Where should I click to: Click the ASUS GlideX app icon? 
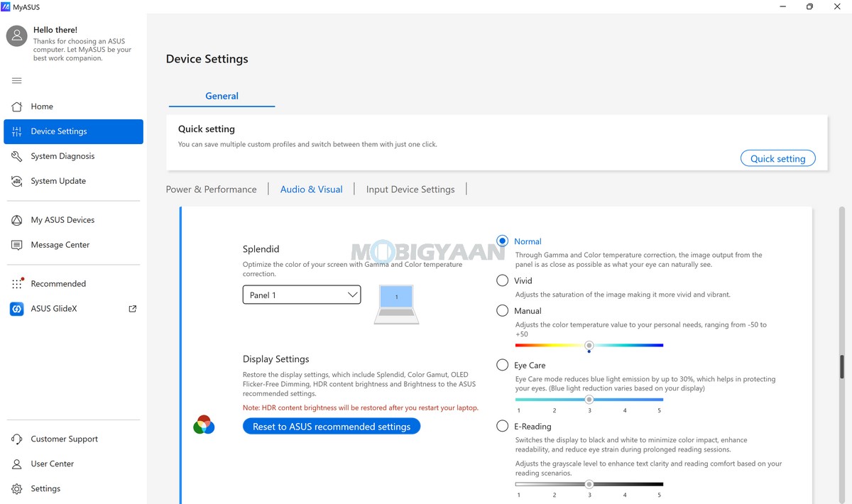coord(17,309)
